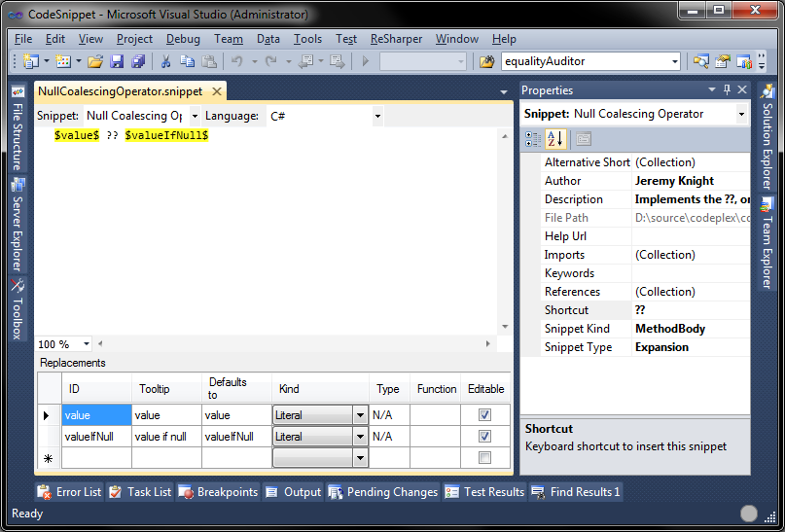Select the Shortcut property row

pyautogui.click(x=645, y=310)
